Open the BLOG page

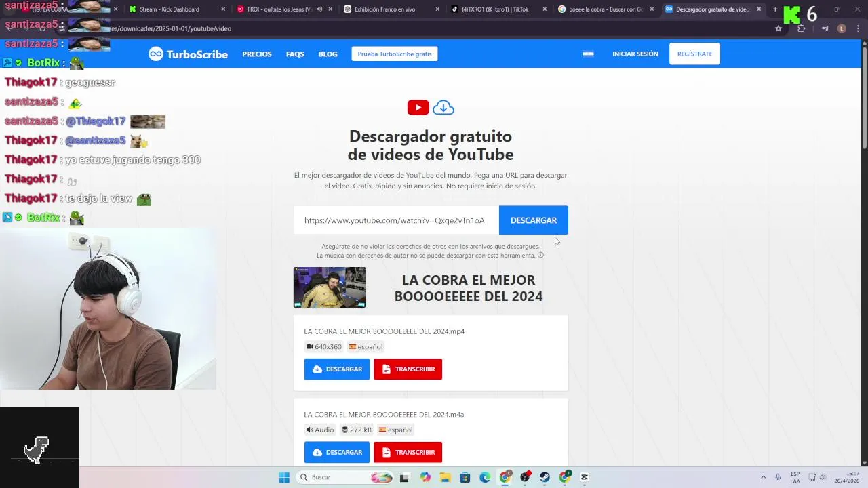click(x=328, y=54)
